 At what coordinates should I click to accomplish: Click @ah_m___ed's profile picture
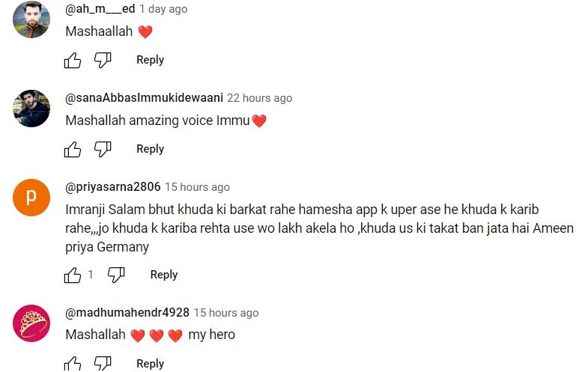31,19
